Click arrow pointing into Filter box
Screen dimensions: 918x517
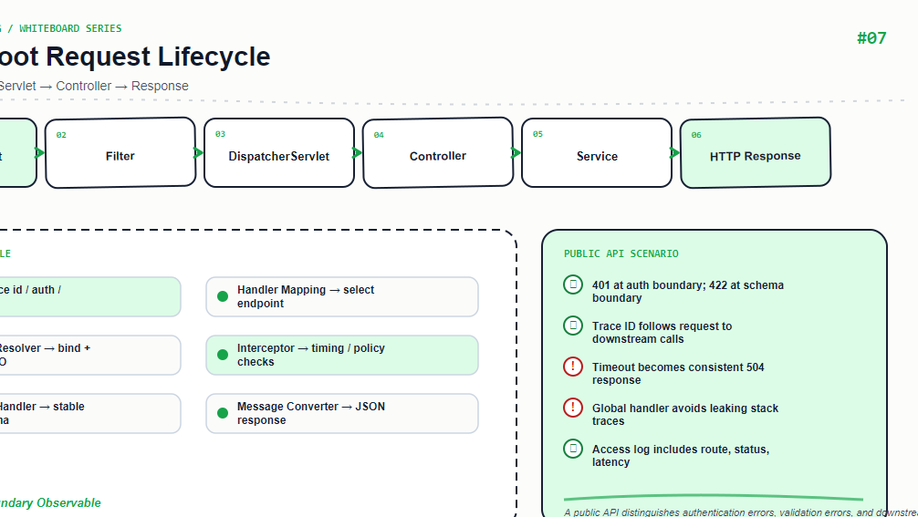click(40, 153)
